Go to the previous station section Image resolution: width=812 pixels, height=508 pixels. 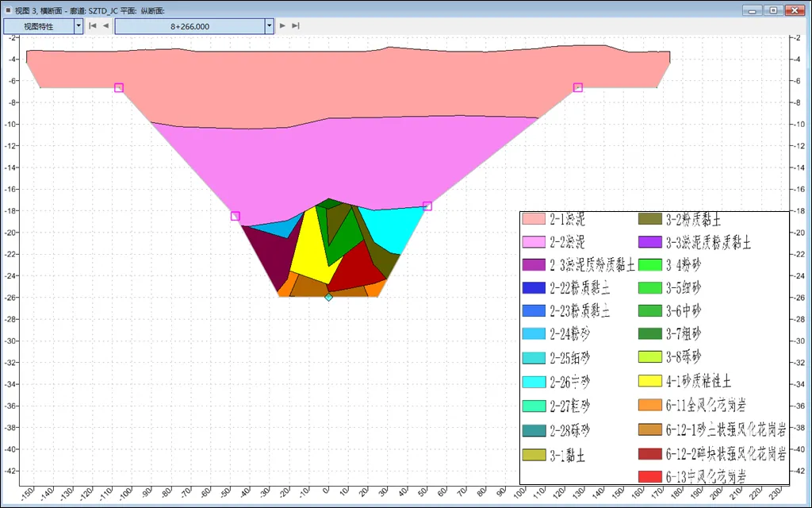(x=105, y=26)
